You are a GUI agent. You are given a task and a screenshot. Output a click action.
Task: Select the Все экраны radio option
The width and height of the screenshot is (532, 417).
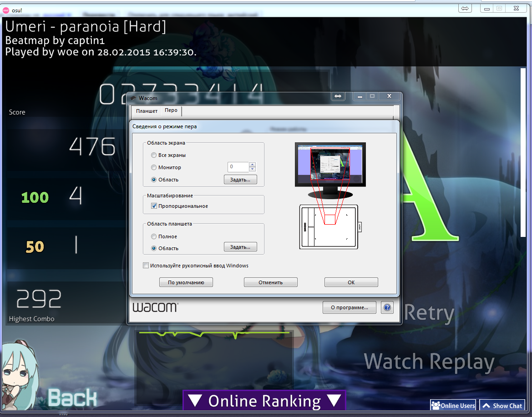coord(154,155)
